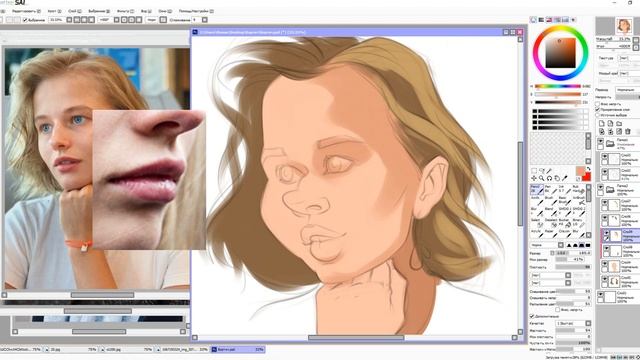Switch to the 28.jpg document tab
Screen dimensions: 640x360
coord(71,349)
